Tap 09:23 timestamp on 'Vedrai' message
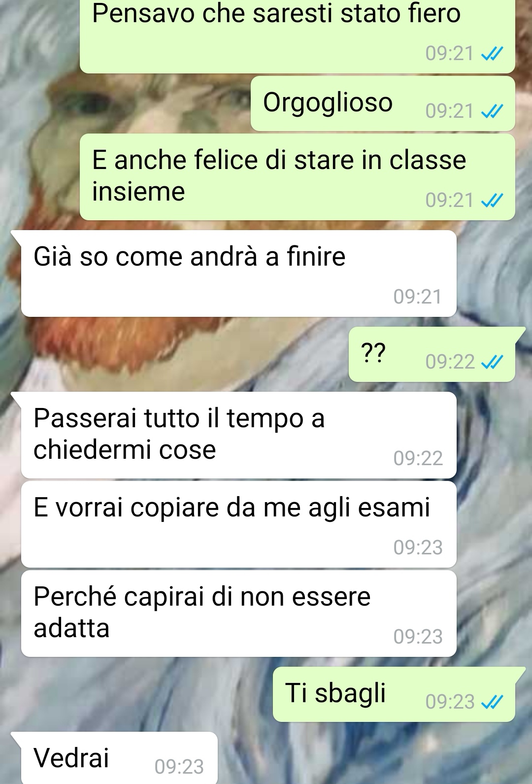This screenshot has width=532, height=784. (179, 767)
